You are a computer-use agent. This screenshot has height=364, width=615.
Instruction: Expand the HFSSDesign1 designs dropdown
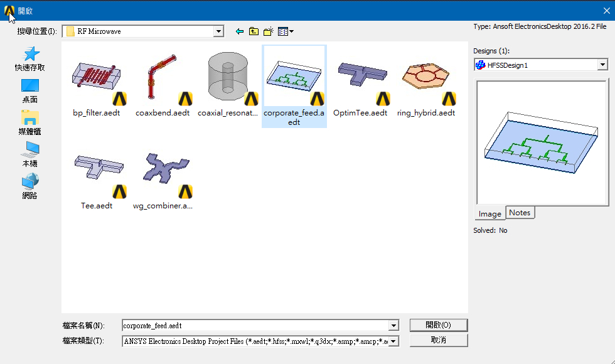click(x=602, y=65)
